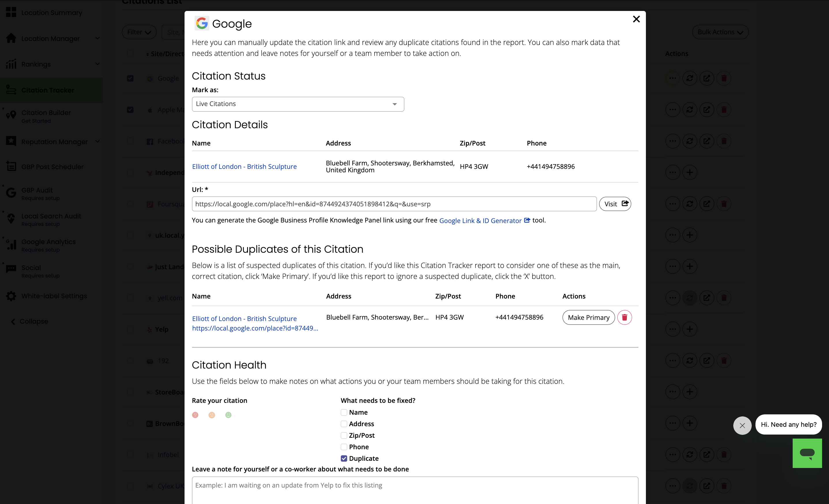Click Make Primary for the duplicate citation
Viewport: 829px width, 504px height.
tap(589, 317)
